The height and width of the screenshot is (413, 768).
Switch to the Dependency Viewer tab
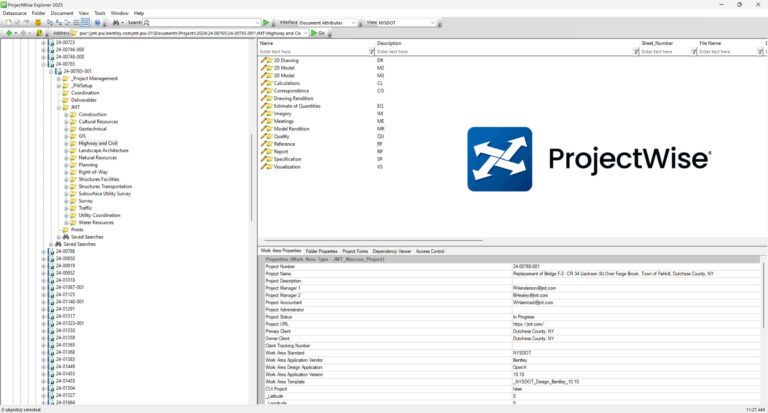(x=392, y=251)
